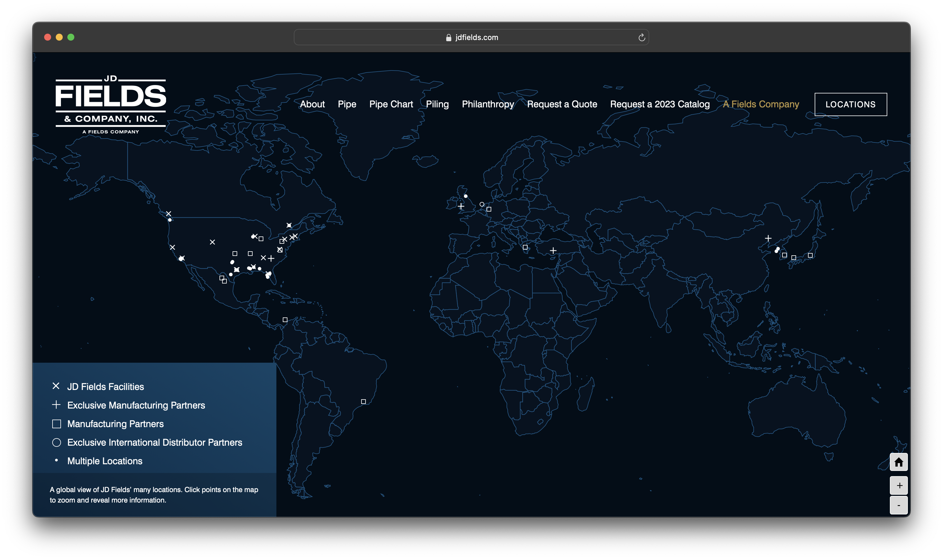Visit the Philanthropy page
Image resolution: width=943 pixels, height=560 pixels.
tap(488, 104)
